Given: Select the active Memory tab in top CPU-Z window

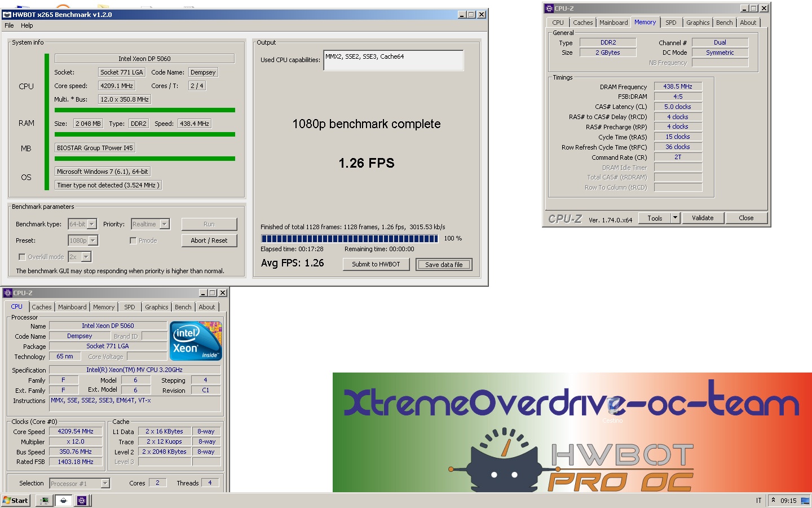Looking at the screenshot, I should pos(645,22).
